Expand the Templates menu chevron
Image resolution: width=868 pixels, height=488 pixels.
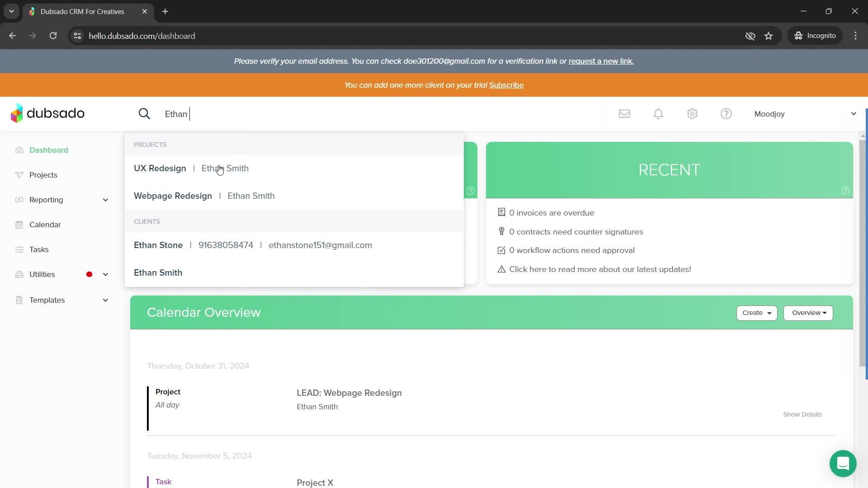[x=105, y=300]
